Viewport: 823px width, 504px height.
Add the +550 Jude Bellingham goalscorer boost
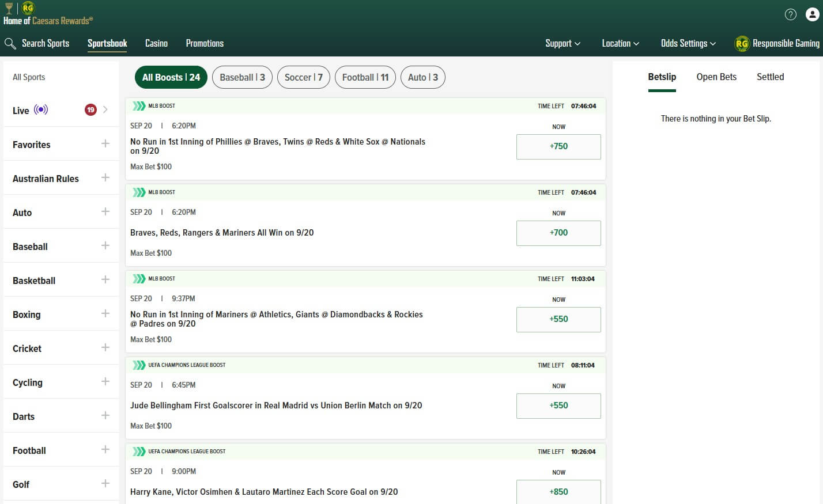pyautogui.click(x=558, y=406)
